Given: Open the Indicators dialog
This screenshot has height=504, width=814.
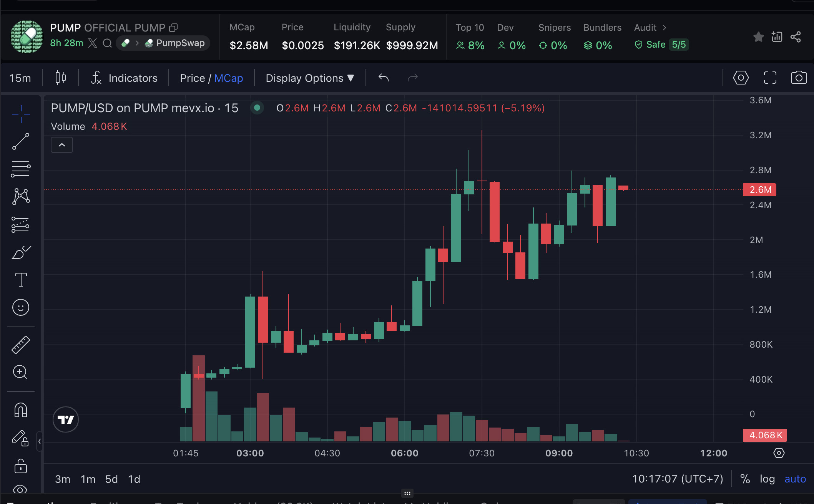Looking at the screenshot, I should (124, 78).
